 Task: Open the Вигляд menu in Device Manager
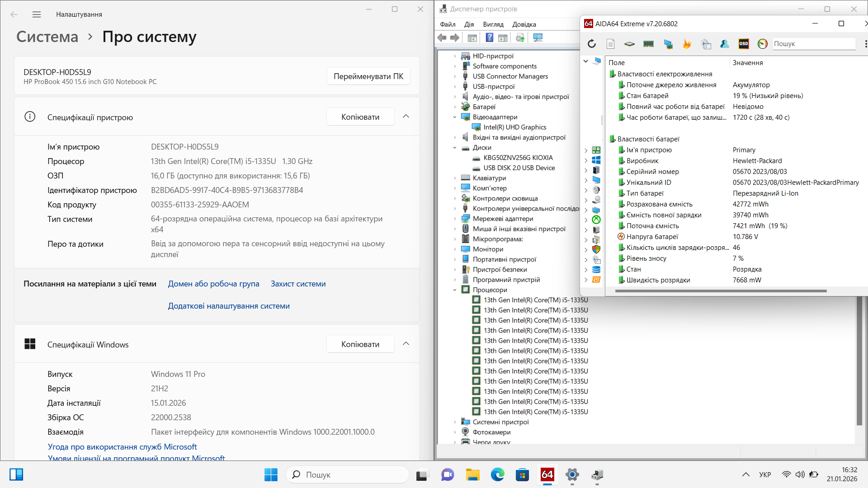493,24
